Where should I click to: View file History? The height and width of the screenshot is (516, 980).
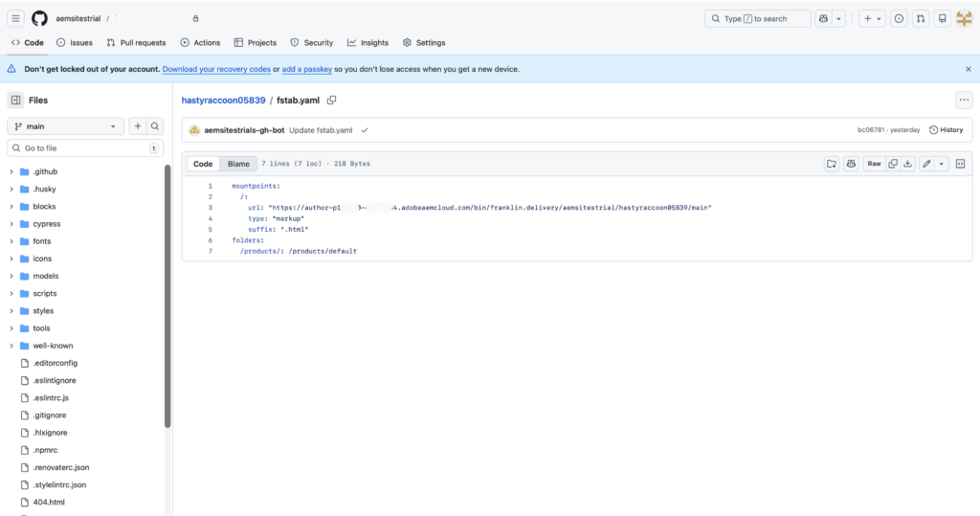click(x=946, y=130)
